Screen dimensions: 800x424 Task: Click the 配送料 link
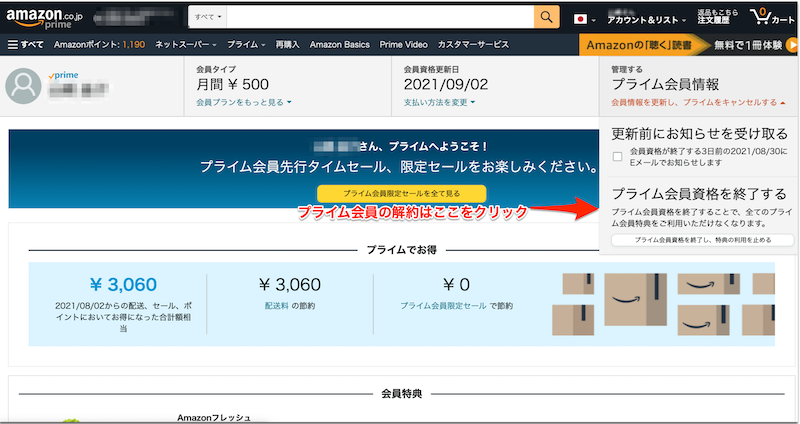(277, 306)
